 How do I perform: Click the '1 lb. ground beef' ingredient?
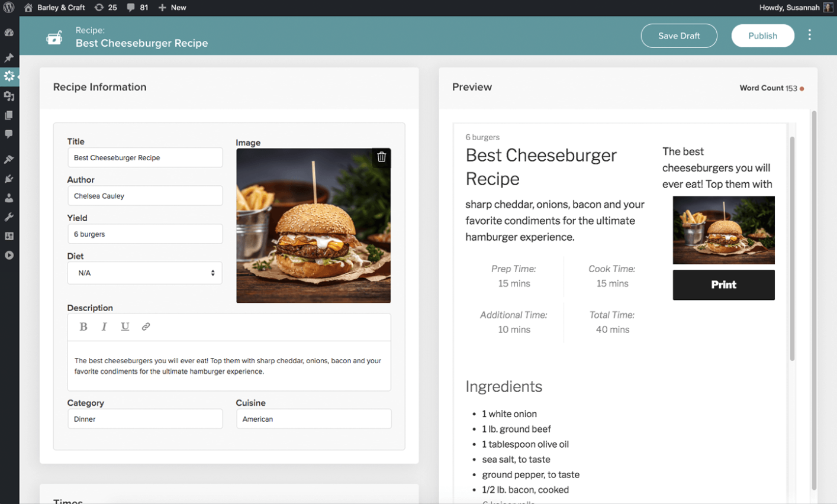pos(516,429)
